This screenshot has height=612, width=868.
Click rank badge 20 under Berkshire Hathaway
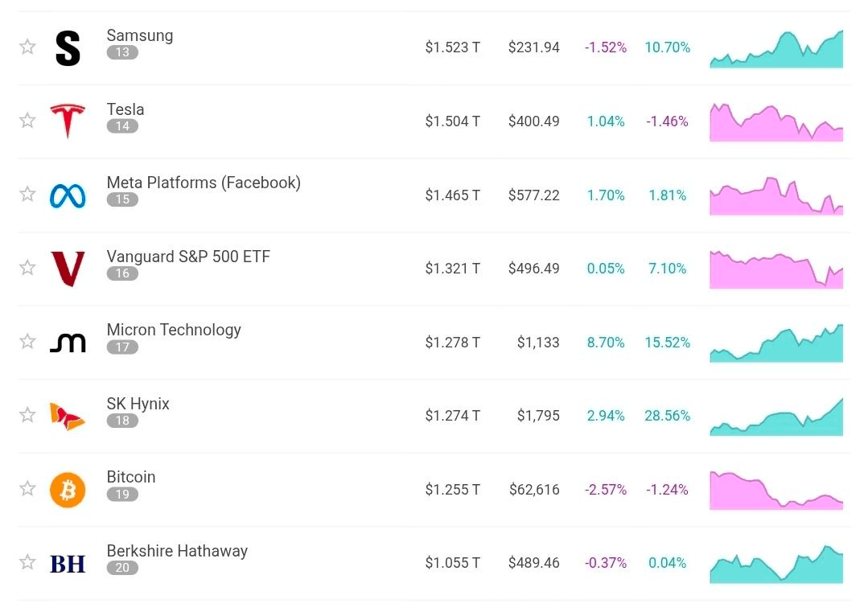[122, 568]
